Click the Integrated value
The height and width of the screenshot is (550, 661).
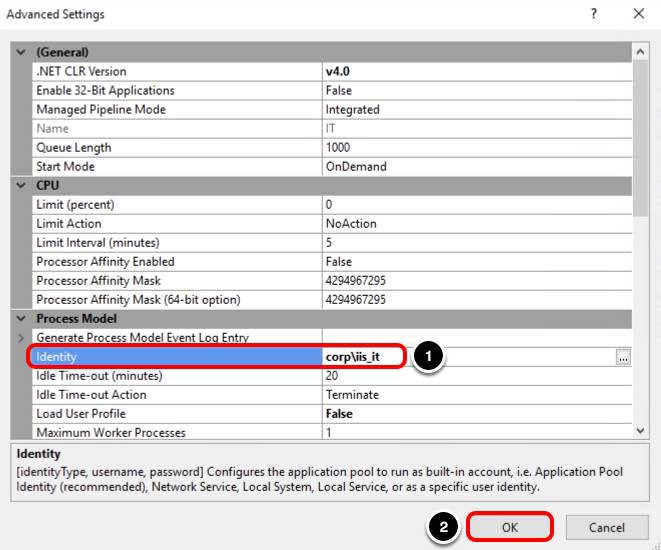[477, 110]
